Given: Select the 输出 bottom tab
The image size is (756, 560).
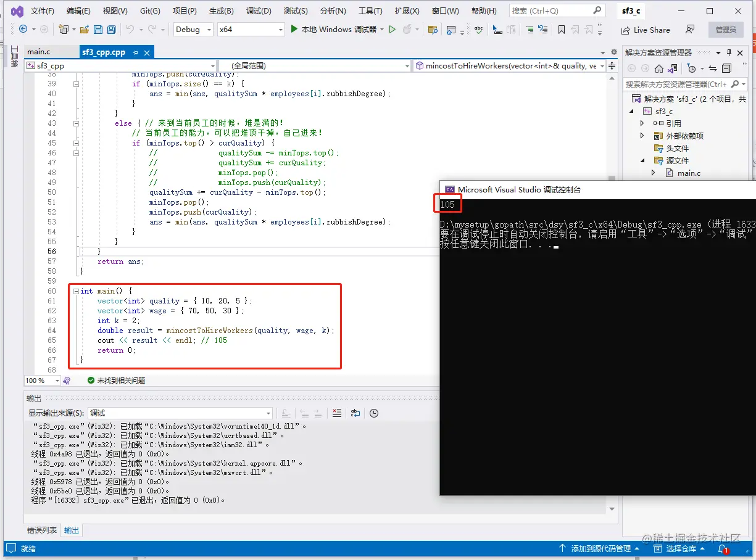Looking at the screenshot, I should click(72, 530).
